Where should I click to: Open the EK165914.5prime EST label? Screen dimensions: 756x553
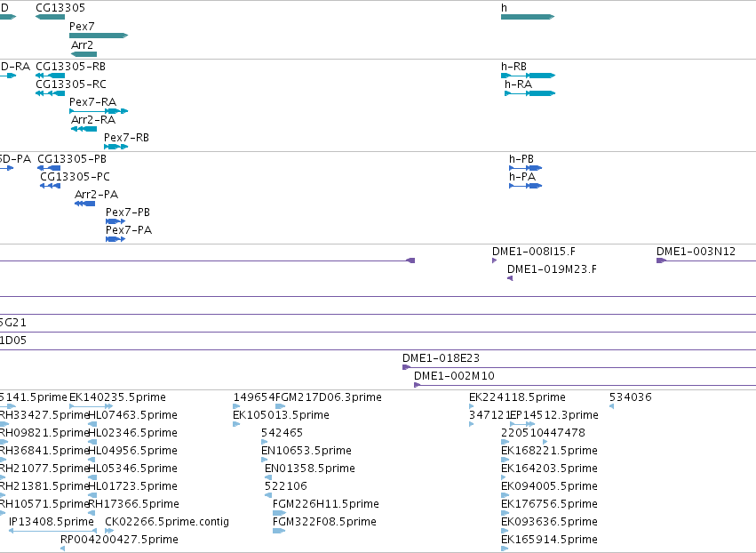click(x=550, y=540)
